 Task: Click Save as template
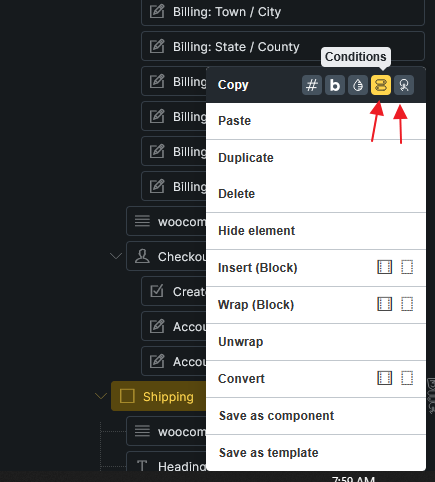(268, 453)
